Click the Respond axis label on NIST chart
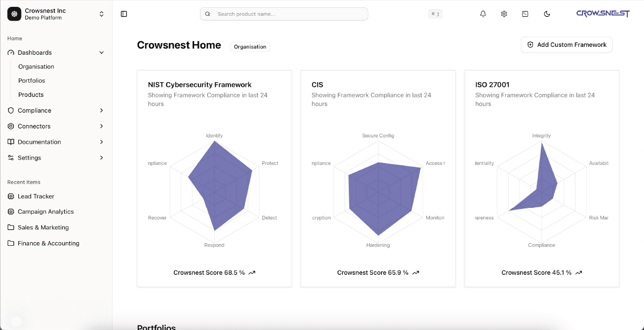644x330 pixels. 214,245
